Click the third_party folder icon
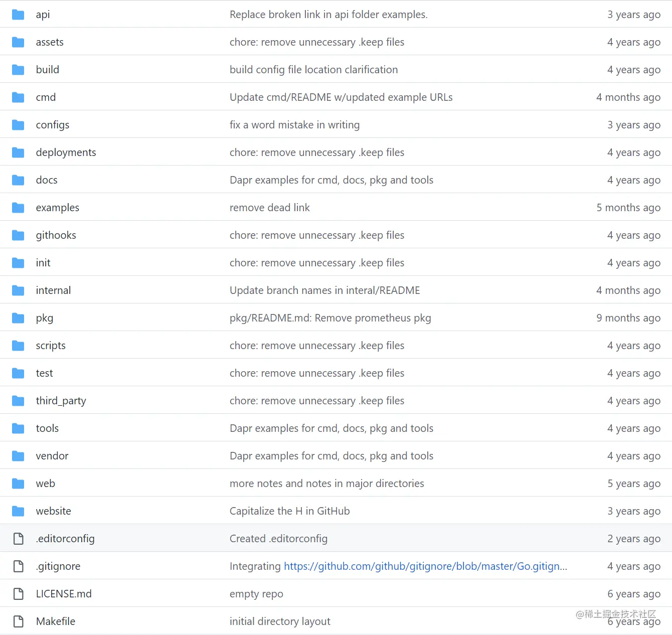The image size is (672, 635). [18, 401]
